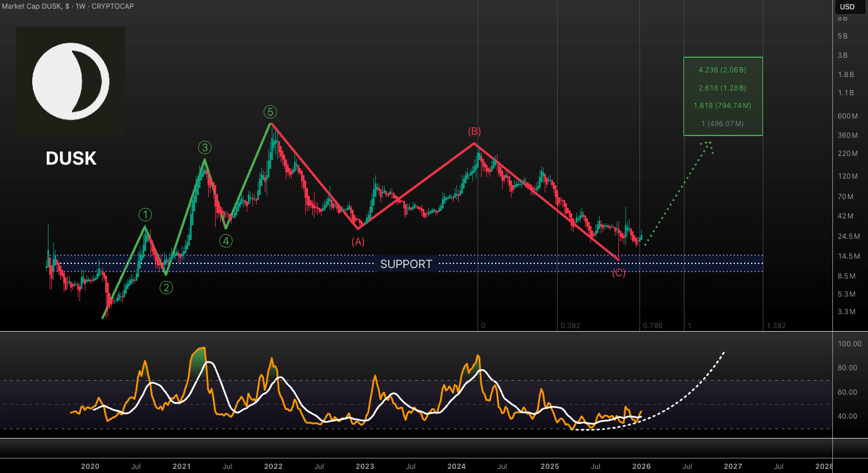The width and height of the screenshot is (868, 473).
Task: Click the '40.00' RSI scale value
Action: (x=849, y=416)
